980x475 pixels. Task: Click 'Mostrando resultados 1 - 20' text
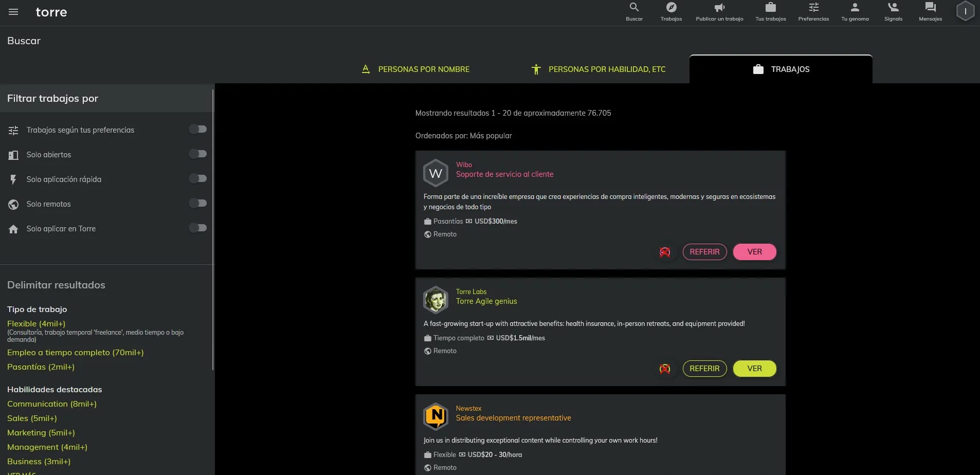coord(463,113)
